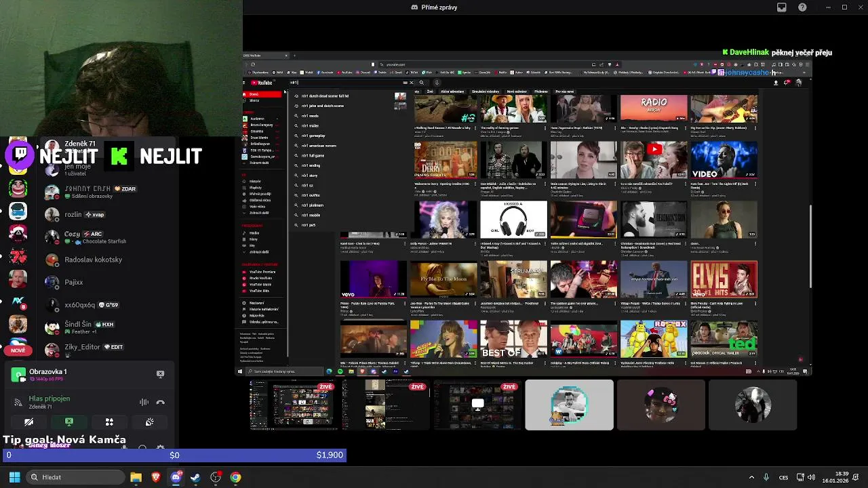Open Steam from taskbar

[x=195, y=477]
